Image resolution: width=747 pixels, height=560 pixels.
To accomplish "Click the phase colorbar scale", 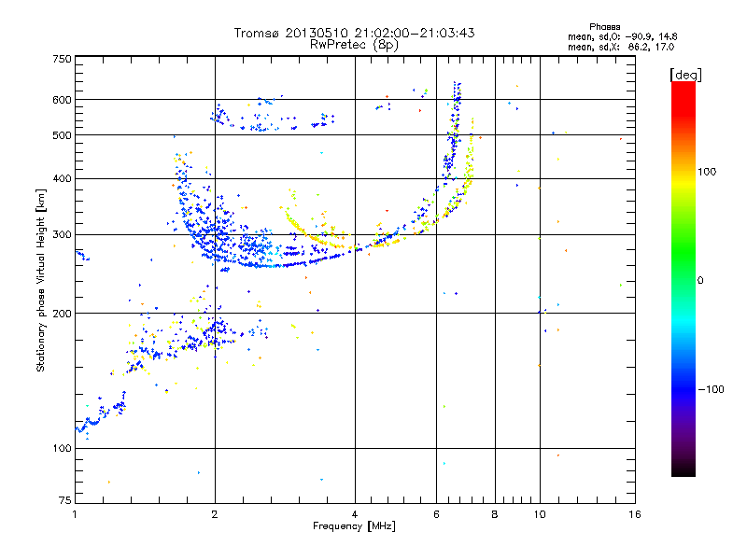I will click(x=684, y=278).
